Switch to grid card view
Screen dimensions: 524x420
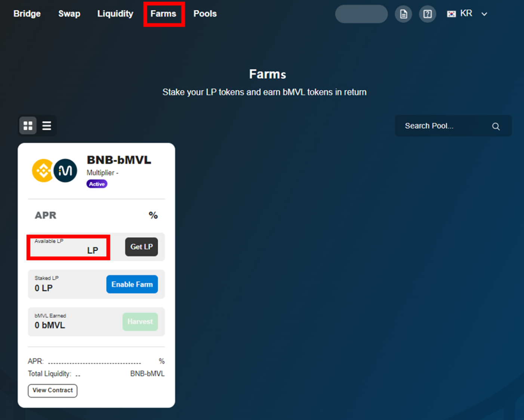(x=28, y=126)
